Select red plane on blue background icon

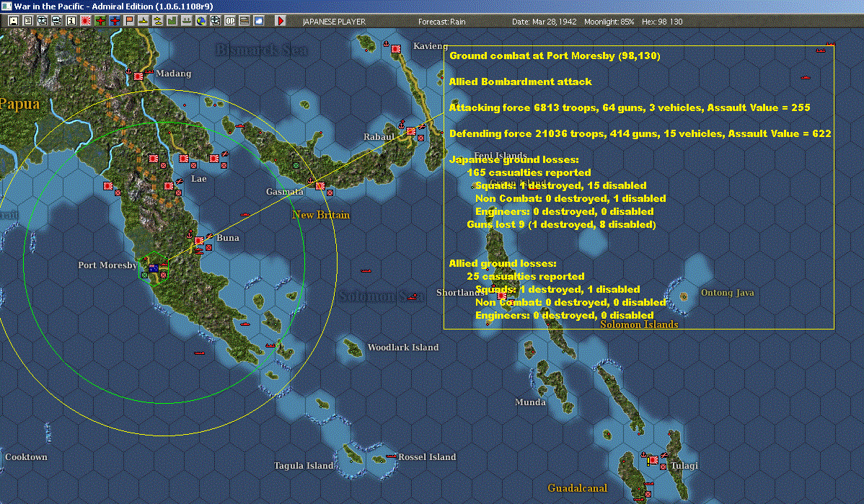point(115,21)
